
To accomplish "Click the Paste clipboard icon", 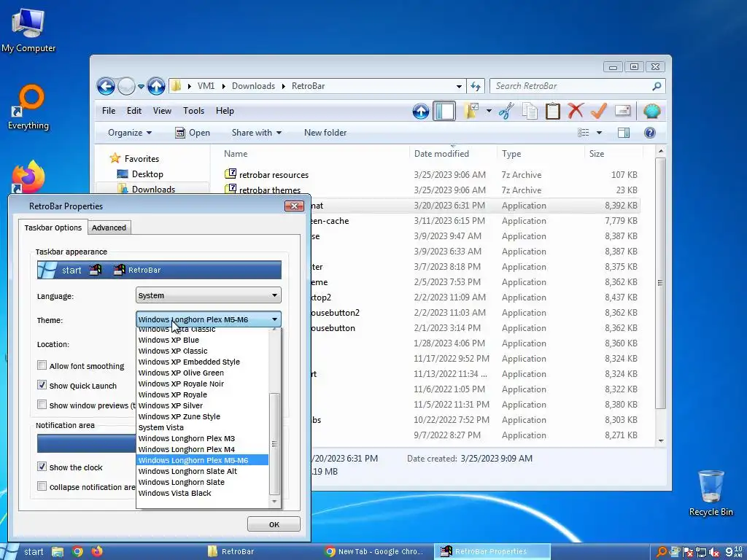I will [x=553, y=111].
